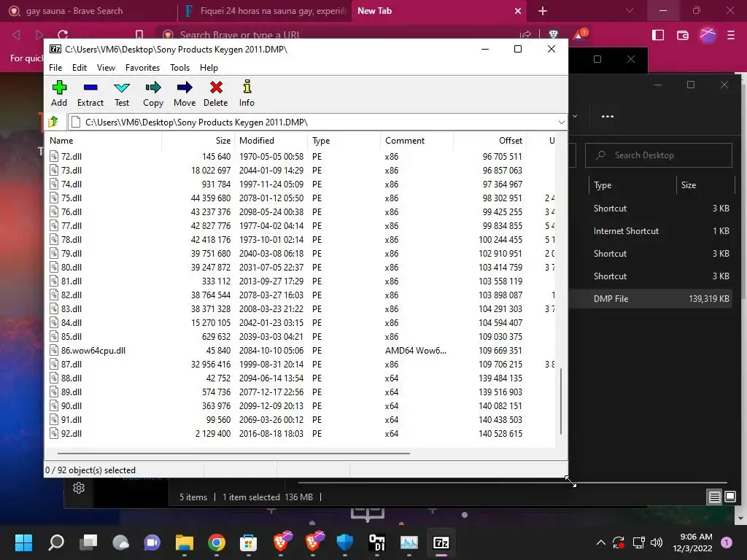The width and height of the screenshot is (747, 560).
Task: Choose the Move toolbar icon
Action: click(185, 93)
